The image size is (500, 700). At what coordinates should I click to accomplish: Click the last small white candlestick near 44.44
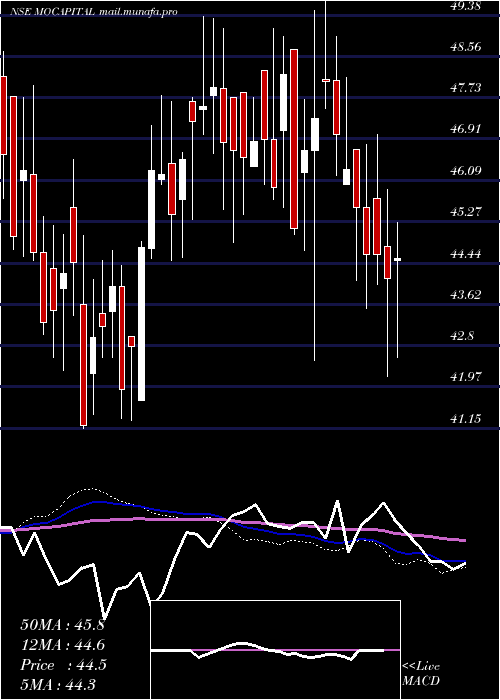[397, 259]
